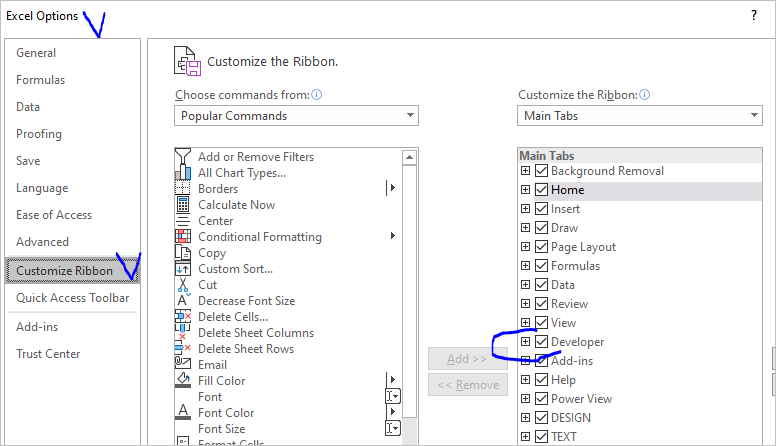Screen dimensions: 776x446
Task: Click the Email command icon
Action: [183, 363]
